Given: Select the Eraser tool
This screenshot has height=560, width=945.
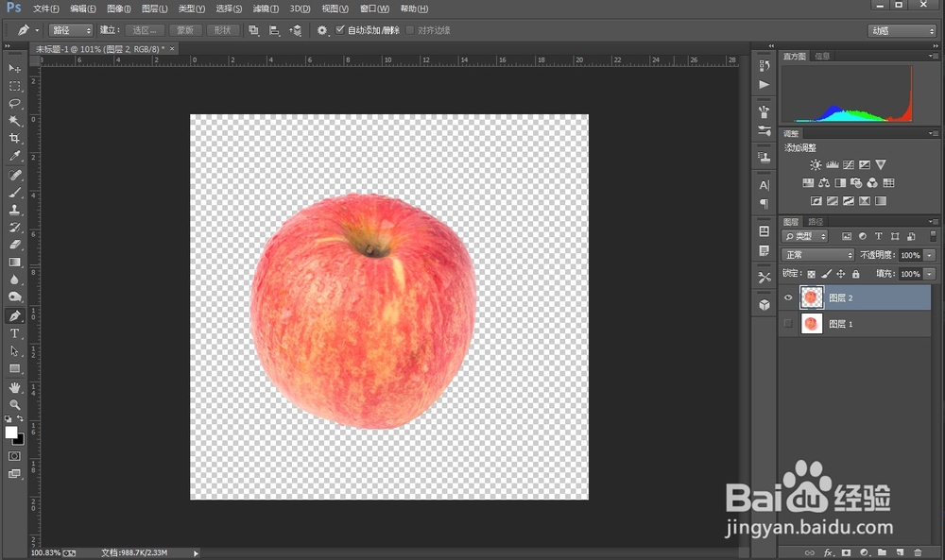Looking at the screenshot, I should pos(14,246).
